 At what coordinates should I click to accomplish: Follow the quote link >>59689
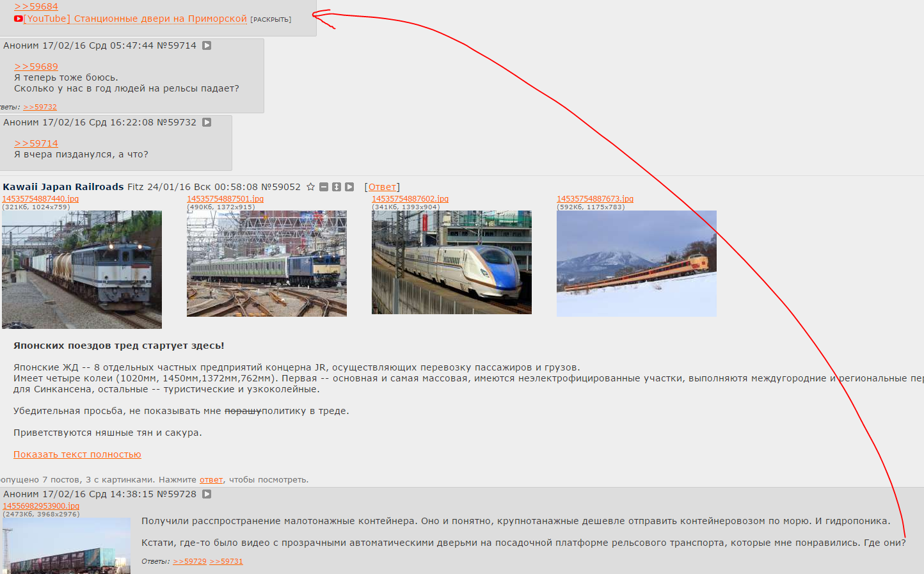coord(36,67)
